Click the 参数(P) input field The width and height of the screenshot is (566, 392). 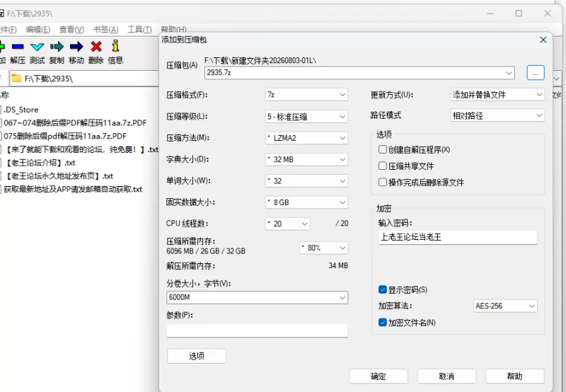tap(257, 330)
